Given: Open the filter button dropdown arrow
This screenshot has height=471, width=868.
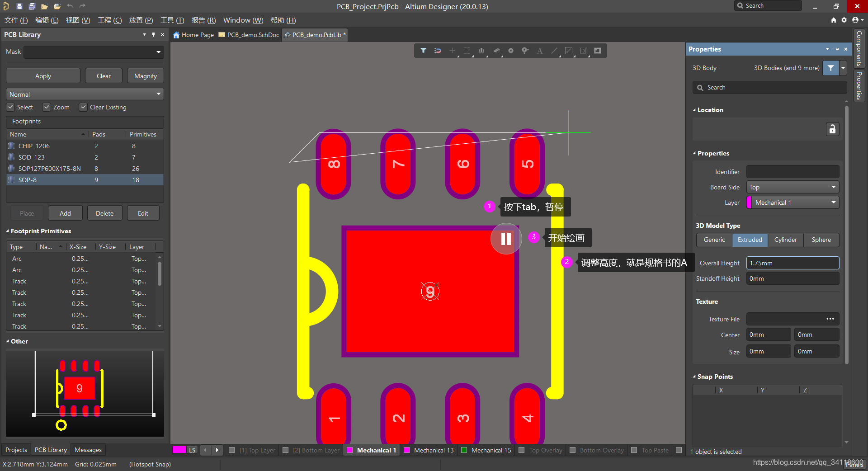Looking at the screenshot, I should coord(843,68).
